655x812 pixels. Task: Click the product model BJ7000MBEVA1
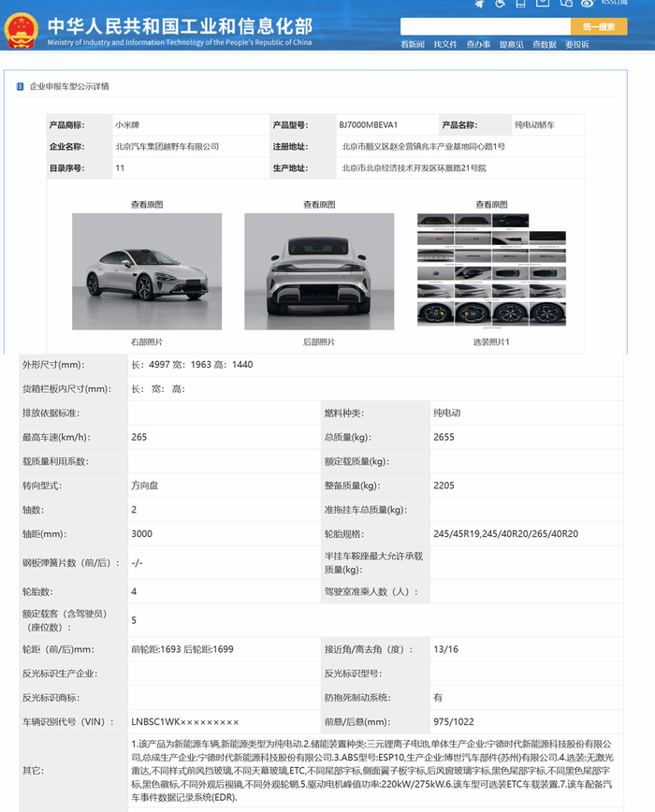pos(368,124)
